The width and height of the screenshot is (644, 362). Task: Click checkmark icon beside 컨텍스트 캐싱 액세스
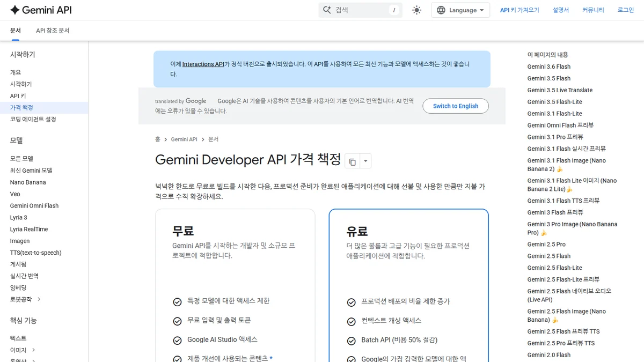click(x=351, y=321)
